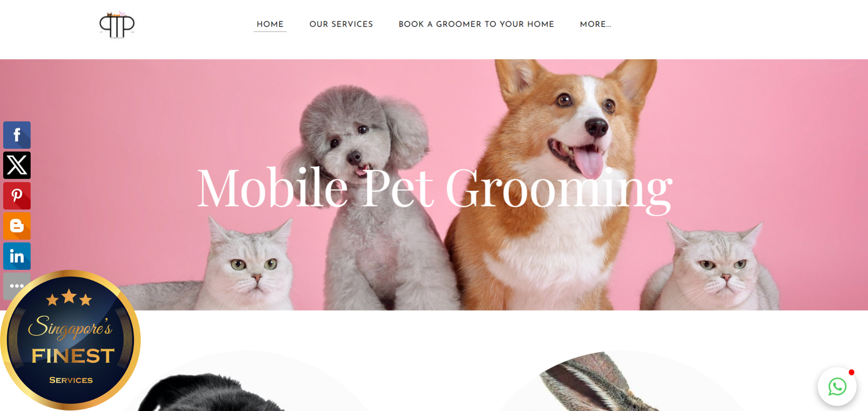Screen dimensions: 868x411
Task: Share page on X (Twitter)
Action: [17, 165]
